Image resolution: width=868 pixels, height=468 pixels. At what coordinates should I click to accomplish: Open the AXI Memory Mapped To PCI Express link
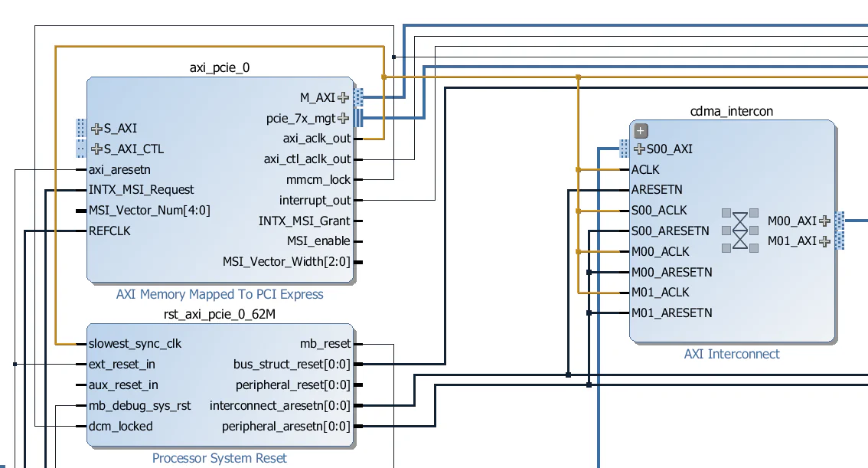[220, 294]
